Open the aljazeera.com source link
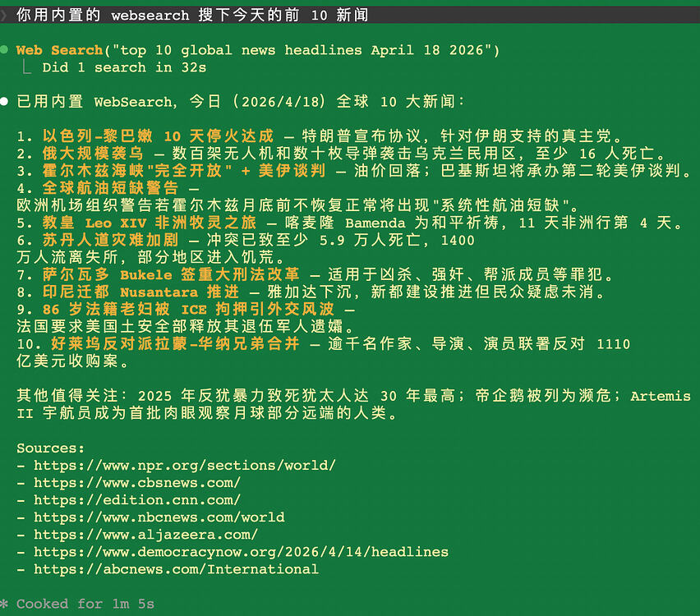700x616 pixels. pos(145,535)
